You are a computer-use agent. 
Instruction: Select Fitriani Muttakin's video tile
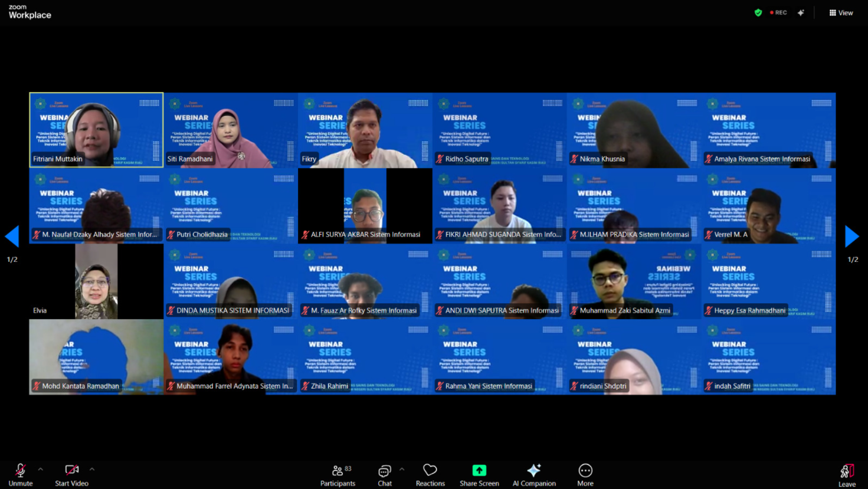96,130
